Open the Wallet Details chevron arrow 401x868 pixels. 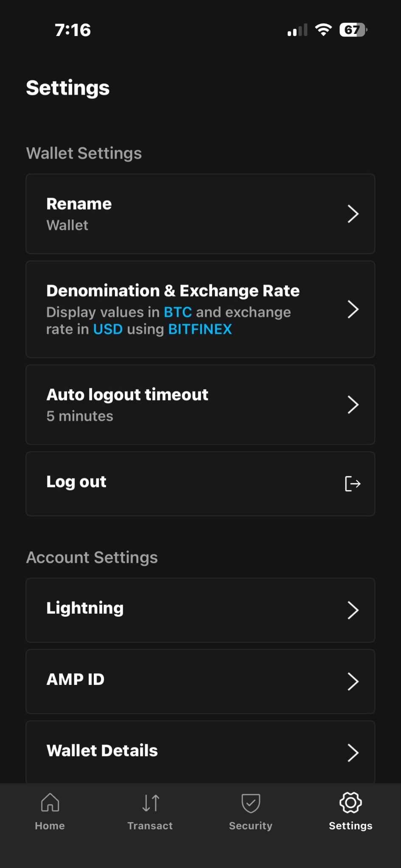click(x=353, y=752)
